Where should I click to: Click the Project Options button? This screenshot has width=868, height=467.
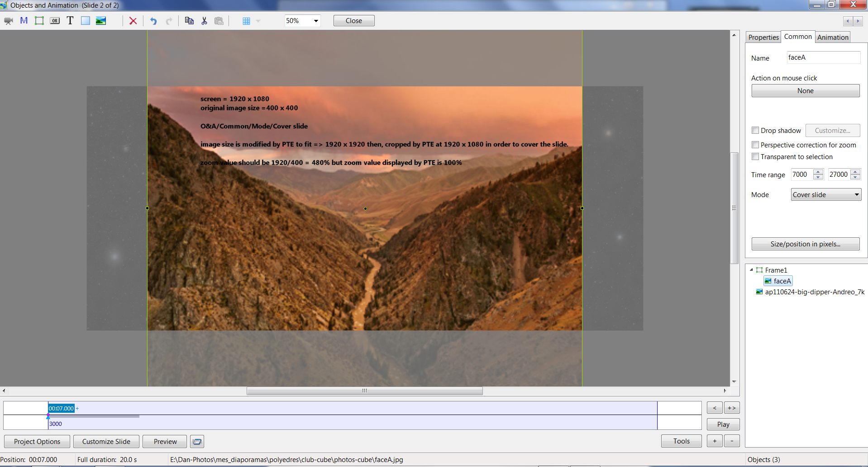(37, 442)
